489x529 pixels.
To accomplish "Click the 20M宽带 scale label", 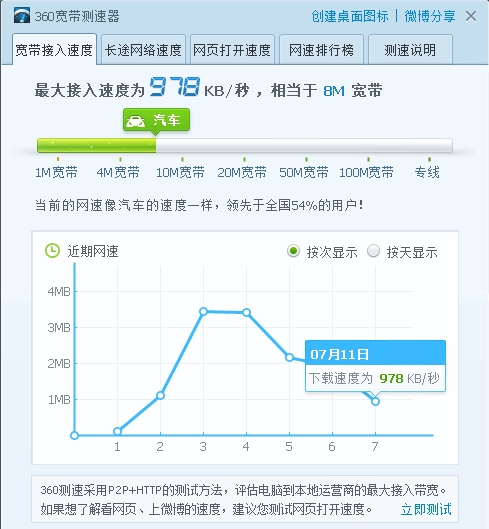I will 242,172.
